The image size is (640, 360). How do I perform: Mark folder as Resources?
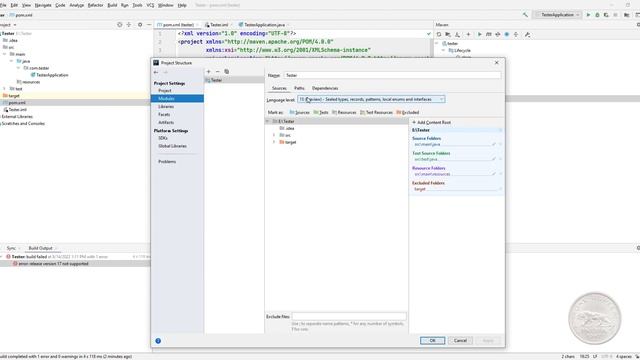click(x=344, y=112)
